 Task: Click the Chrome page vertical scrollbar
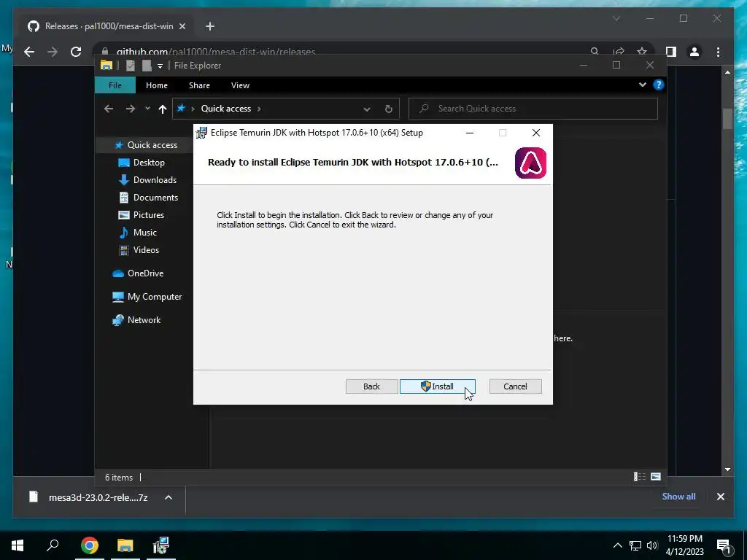coord(727,119)
